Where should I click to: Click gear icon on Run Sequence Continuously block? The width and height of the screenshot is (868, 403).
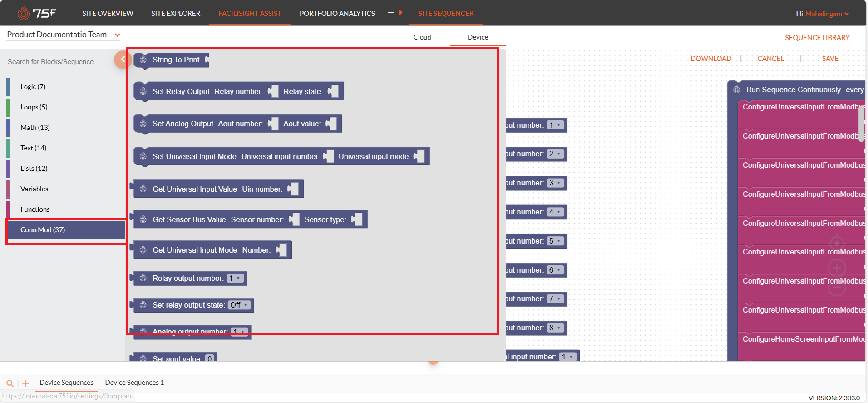click(737, 90)
